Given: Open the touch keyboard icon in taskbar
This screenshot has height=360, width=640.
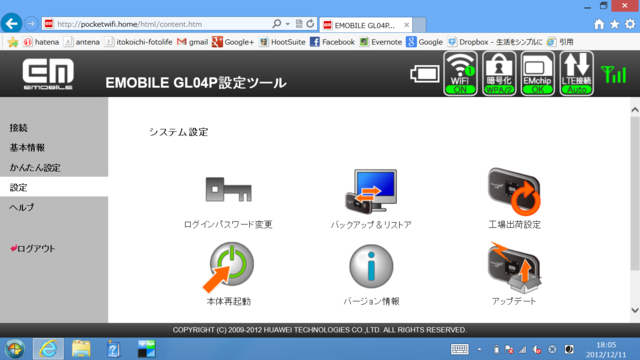Looking at the screenshot, I should point(460,349).
